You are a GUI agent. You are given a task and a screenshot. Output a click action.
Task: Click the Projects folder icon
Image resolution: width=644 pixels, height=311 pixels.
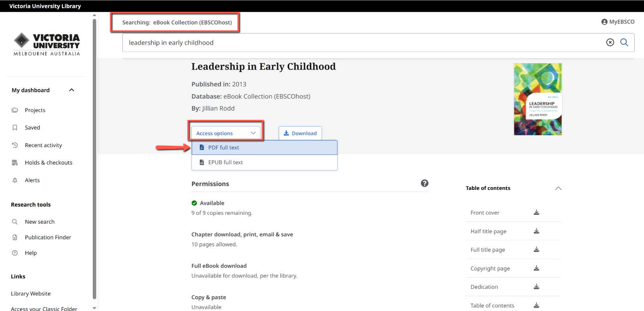pos(15,110)
